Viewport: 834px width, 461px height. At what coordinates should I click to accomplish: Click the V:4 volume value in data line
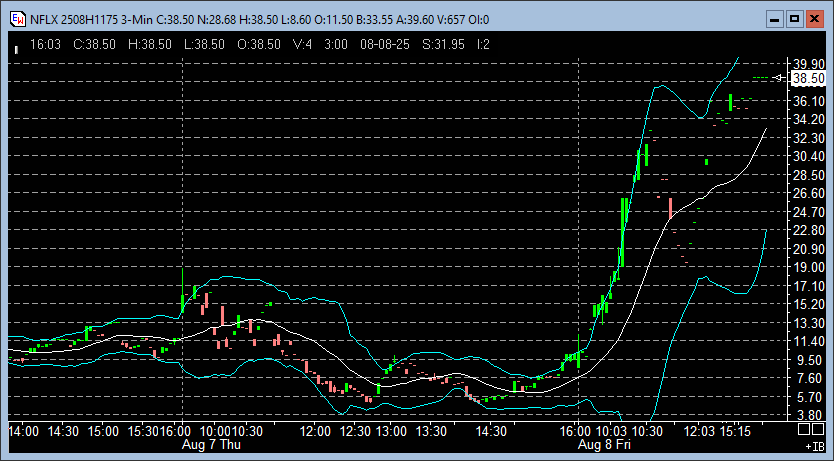[x=303, y=45]
